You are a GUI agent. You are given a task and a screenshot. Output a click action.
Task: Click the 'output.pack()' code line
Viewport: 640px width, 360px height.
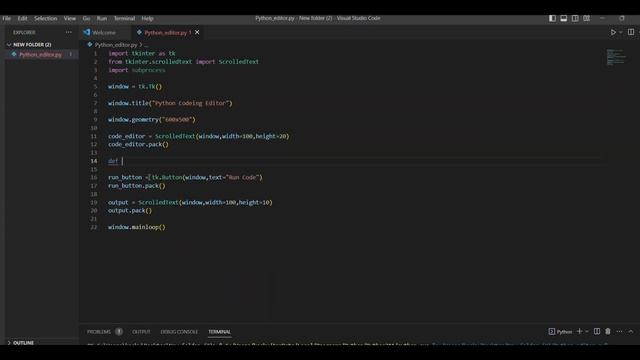[x=130, y=211]
